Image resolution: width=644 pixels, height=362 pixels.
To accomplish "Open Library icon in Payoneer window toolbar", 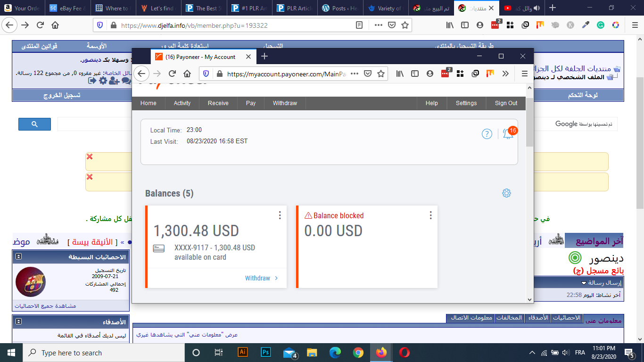I will (x=400, y=74).
